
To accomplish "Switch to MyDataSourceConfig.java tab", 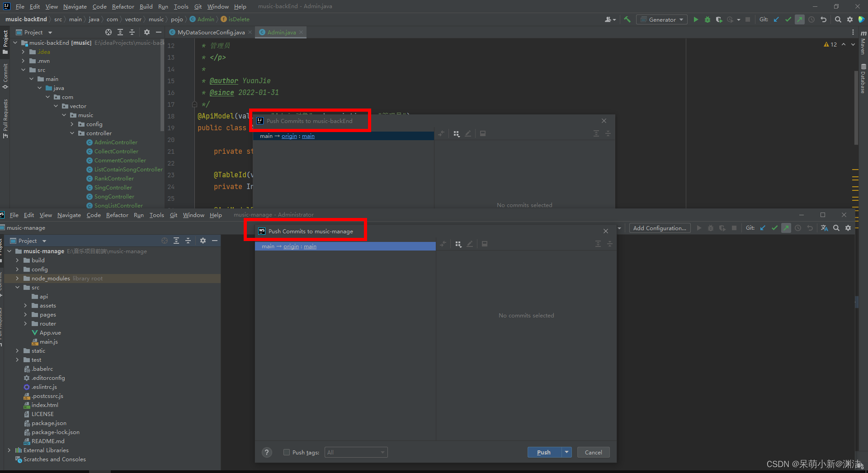I will [x=211, y=32].
